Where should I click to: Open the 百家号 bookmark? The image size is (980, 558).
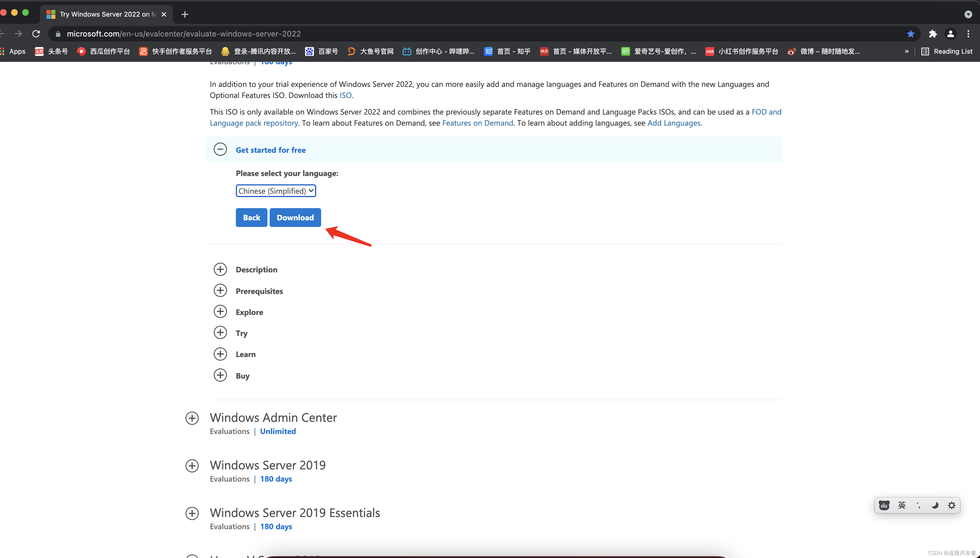[x=322, y=51]
